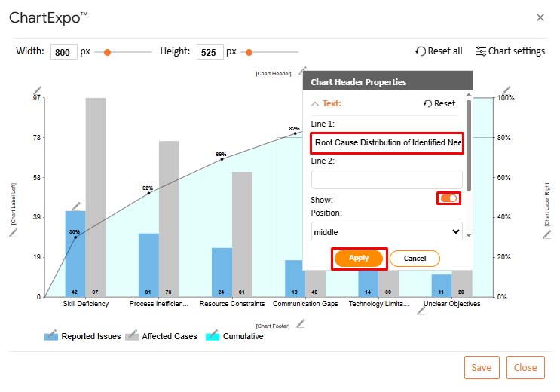The height and width of the screenshot is (392, 560).
Task: Click the pencil icon beside Chart Header
Action: point(301,72)
